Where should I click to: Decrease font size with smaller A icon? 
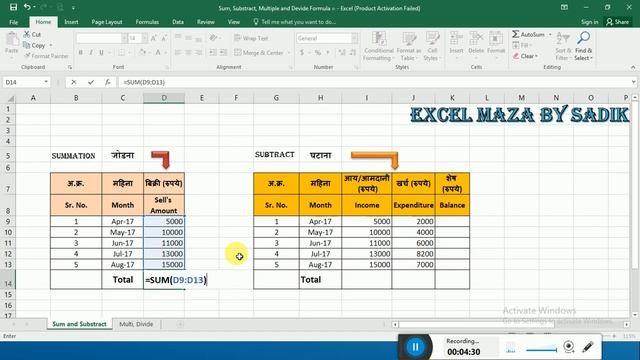(x=164, y=38)
